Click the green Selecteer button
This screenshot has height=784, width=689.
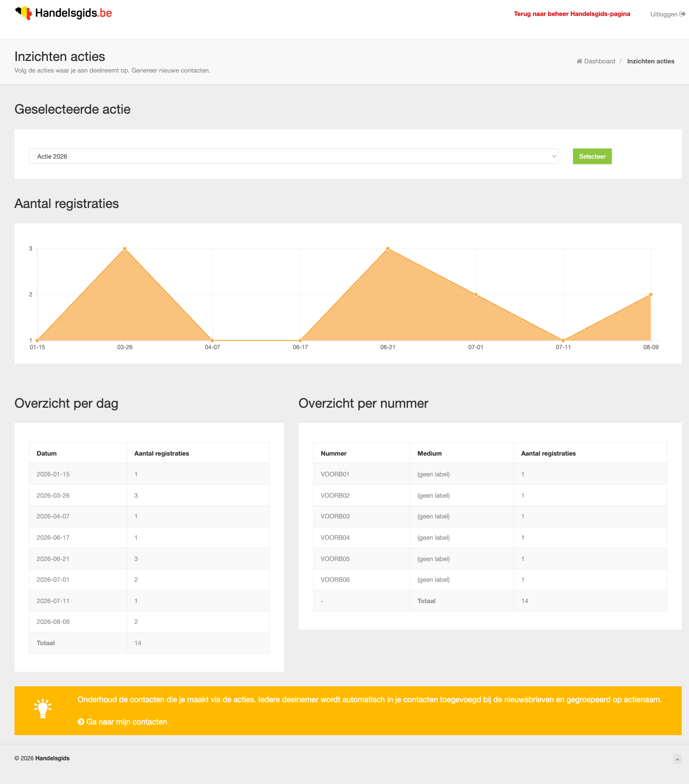[592, 156]
